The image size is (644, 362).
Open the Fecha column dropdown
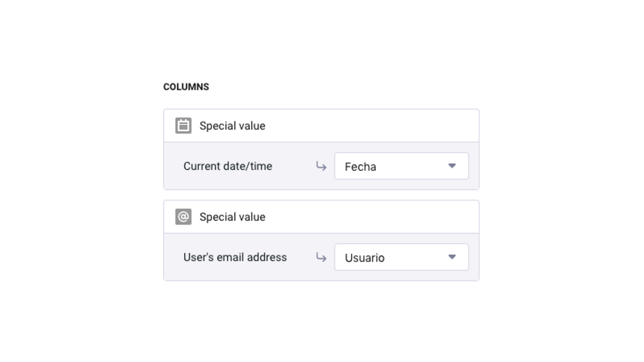pyautogui.click(x=401, y=166)
